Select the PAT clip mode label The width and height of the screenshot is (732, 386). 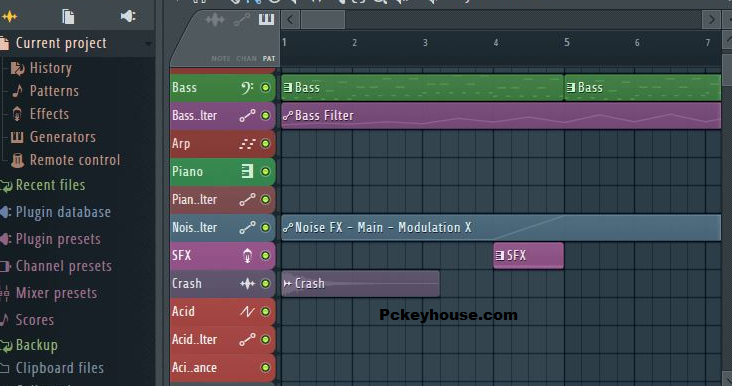268,59
